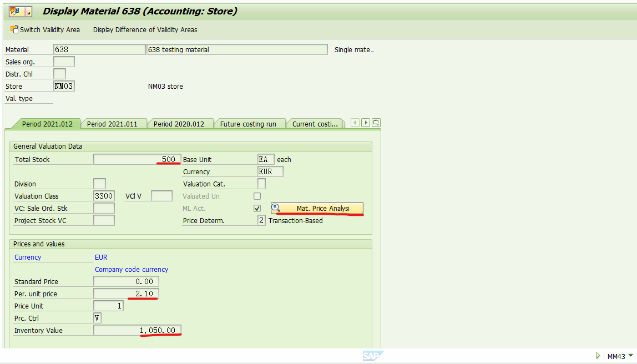Open the Future costing run tab
The width and height of the screenshot is (637, 364).
click(x=249, y=123)
